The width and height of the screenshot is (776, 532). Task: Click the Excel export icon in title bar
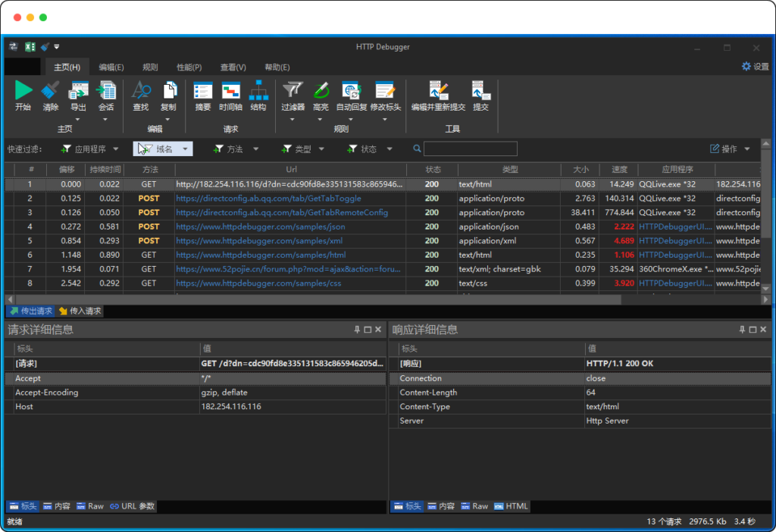30,46
